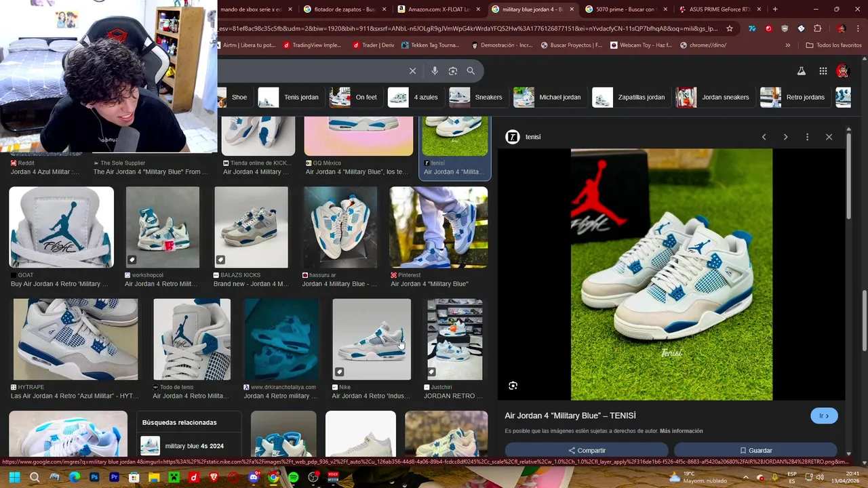Open Chrome profile avatar in toolbar
Image resolution: width=868 pixels, height=488 pixels.
(x=842, y=28)
